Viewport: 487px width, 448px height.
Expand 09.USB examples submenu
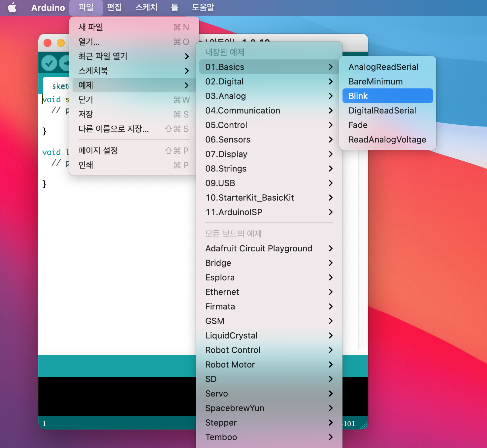[269, 183]
